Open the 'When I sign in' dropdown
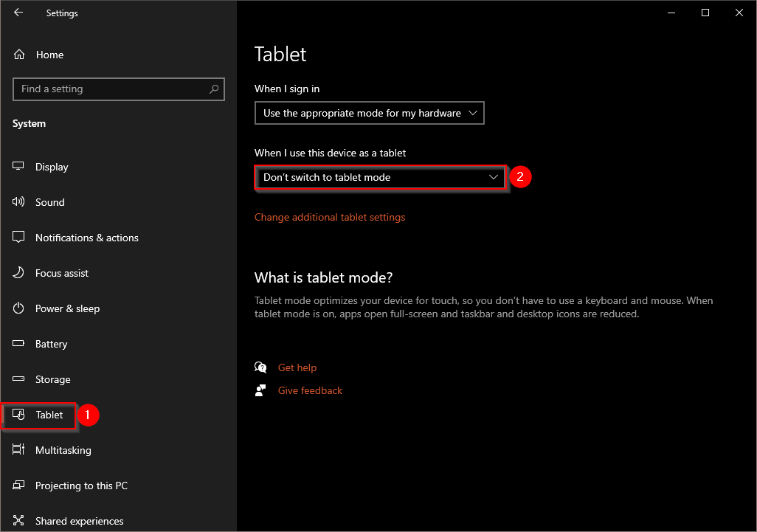Viewport: 757px width, 532px height. click(x=369, y=114)
